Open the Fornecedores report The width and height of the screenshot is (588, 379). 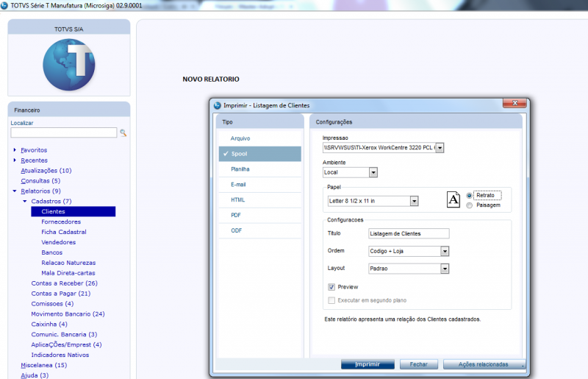coord(61,222)
